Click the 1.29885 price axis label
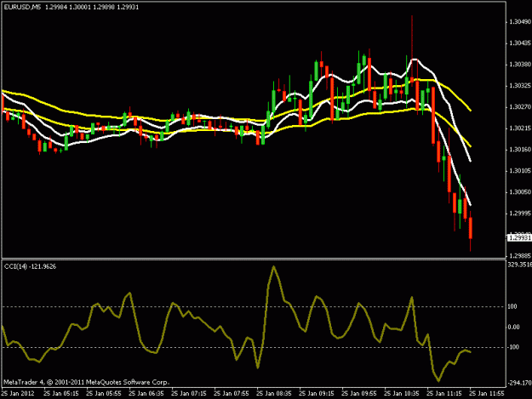532x399 pixels. coord(520,256)
